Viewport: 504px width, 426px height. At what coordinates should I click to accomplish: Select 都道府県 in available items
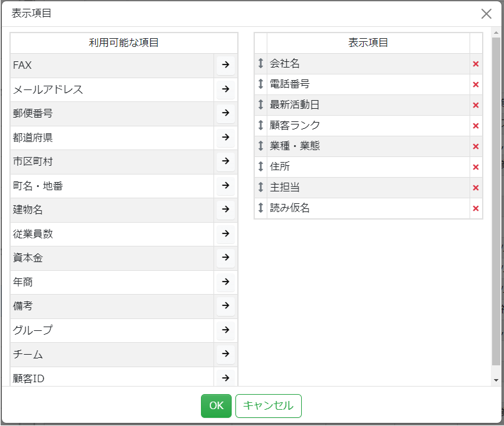[x=33, y=138]
